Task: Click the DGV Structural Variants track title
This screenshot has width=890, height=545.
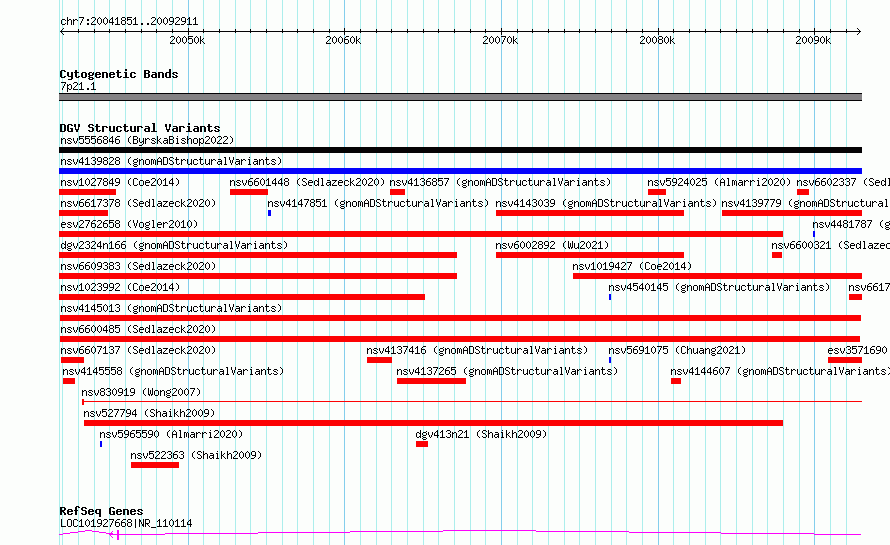Action: coord(140,128)
